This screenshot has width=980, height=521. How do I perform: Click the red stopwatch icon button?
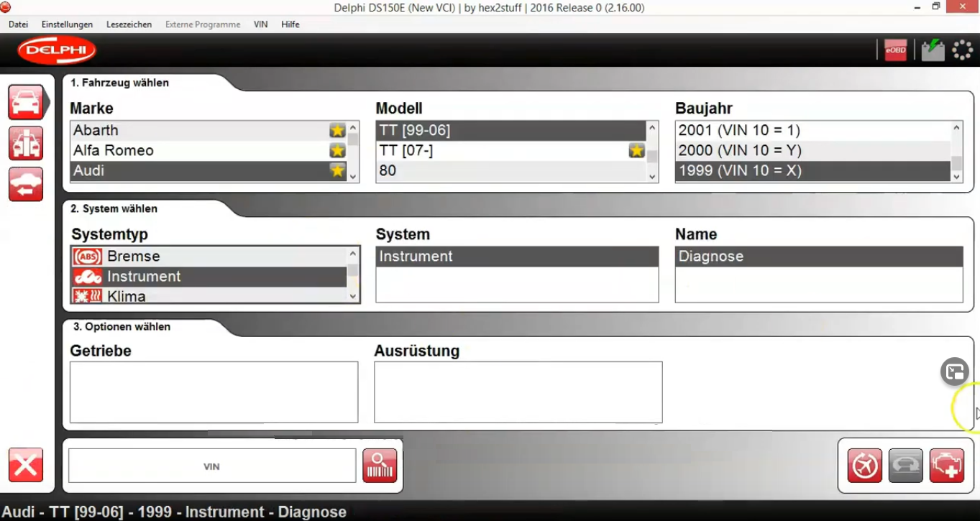[864, 466]
